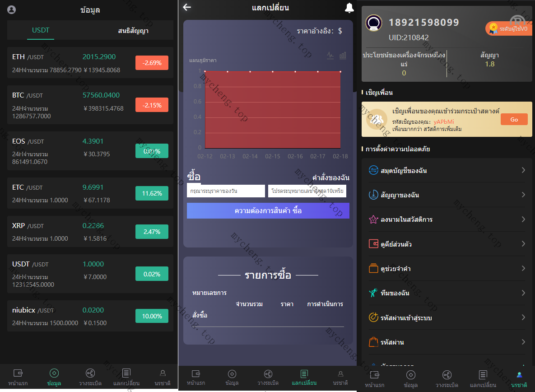Click the astronaut avatar next to 18921598099
The image size is (535, 392).
coord(374,23)
